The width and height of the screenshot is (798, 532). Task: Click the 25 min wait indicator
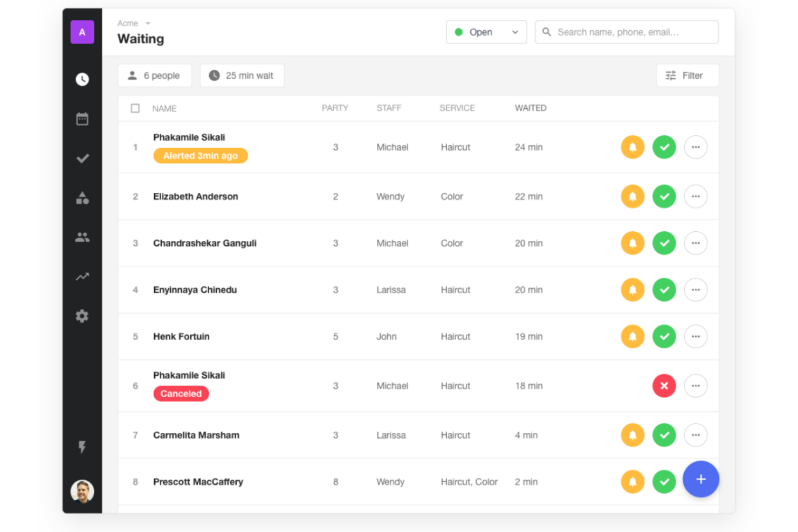[242, 75]
